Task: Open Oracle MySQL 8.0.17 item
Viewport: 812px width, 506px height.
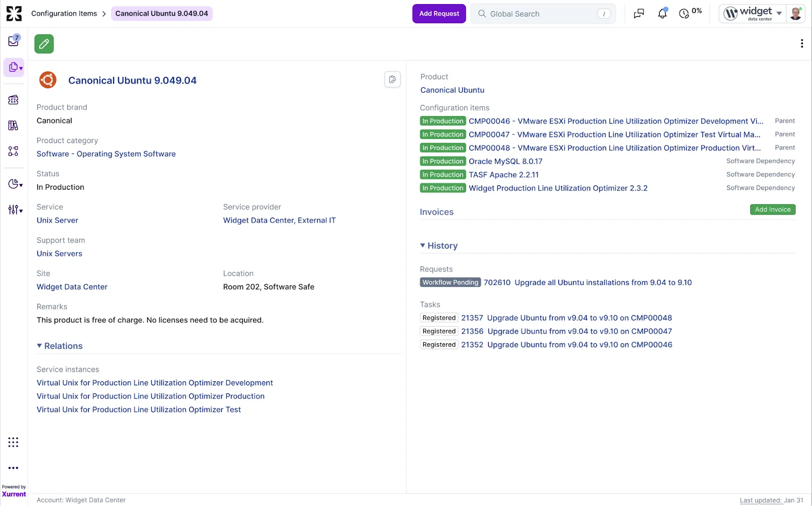Action: click(505, 161)
